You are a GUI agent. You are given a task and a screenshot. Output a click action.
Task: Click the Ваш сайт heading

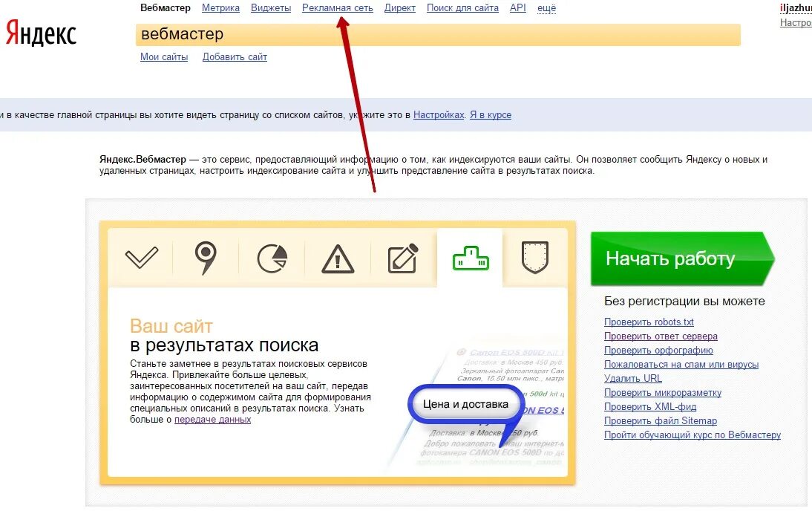click(x=171, y=326)
